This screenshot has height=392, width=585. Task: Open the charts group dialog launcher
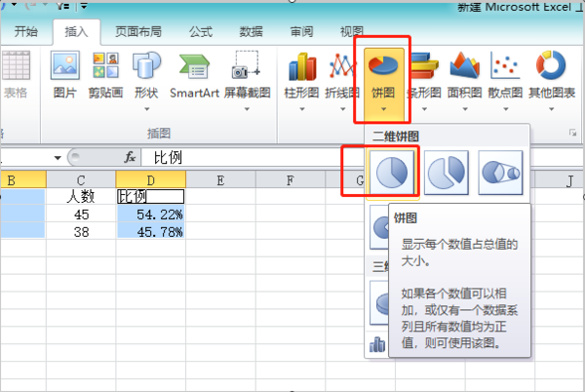[572, 133]
